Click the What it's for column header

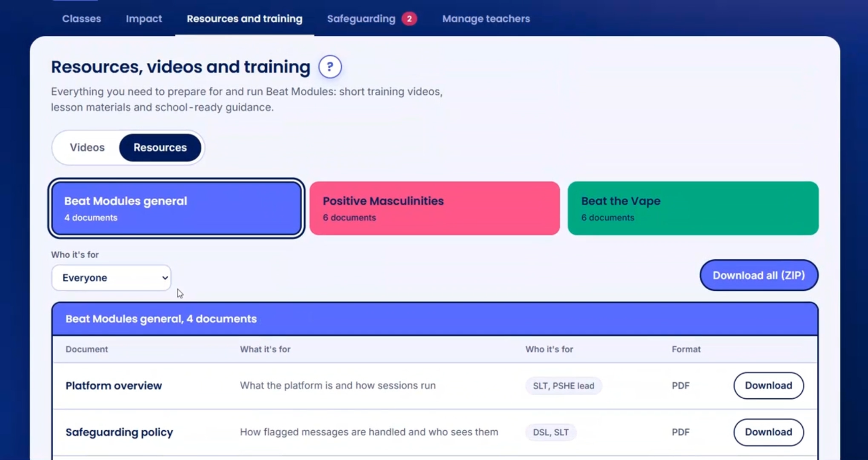(265, 349)
